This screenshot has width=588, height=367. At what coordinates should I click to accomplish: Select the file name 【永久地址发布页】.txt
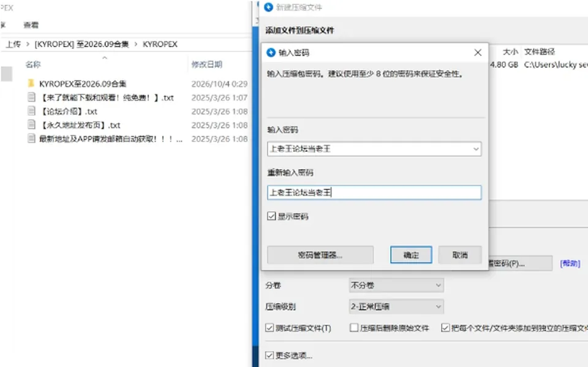point(80,125)
